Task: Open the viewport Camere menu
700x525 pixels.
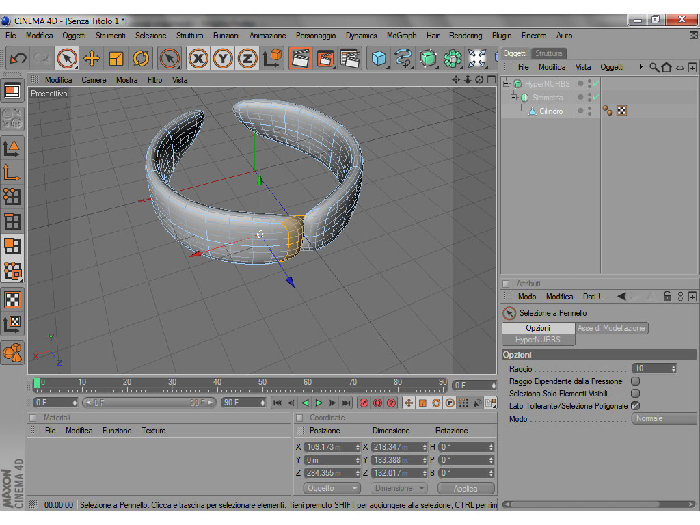Action: pos(94,80)
